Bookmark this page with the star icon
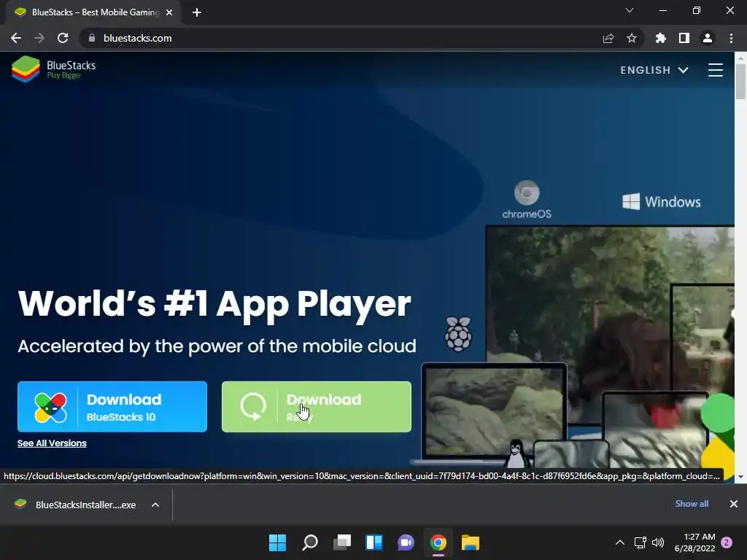747x560 pixels. (x=632, y=38)
